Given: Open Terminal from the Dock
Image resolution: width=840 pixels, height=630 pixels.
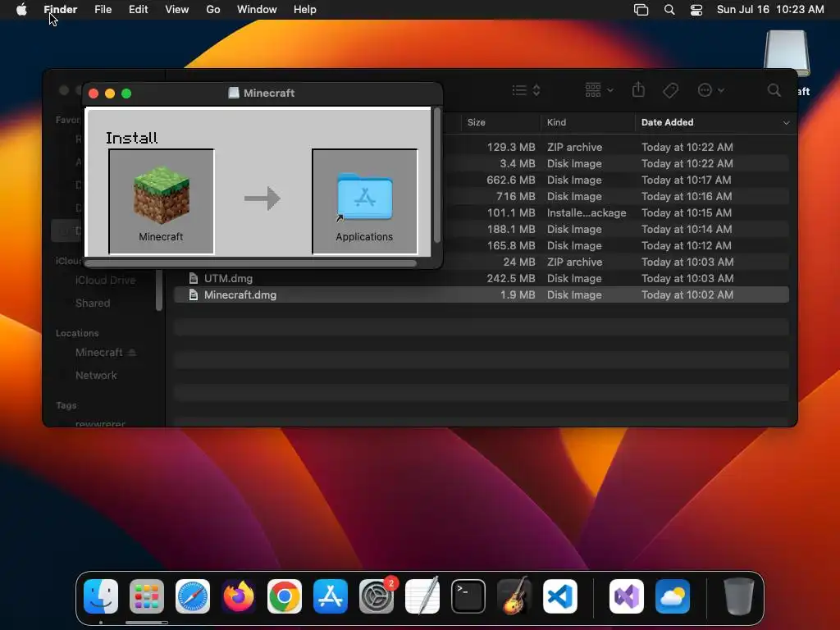Looking at the screenshot, I should (468, 596).
